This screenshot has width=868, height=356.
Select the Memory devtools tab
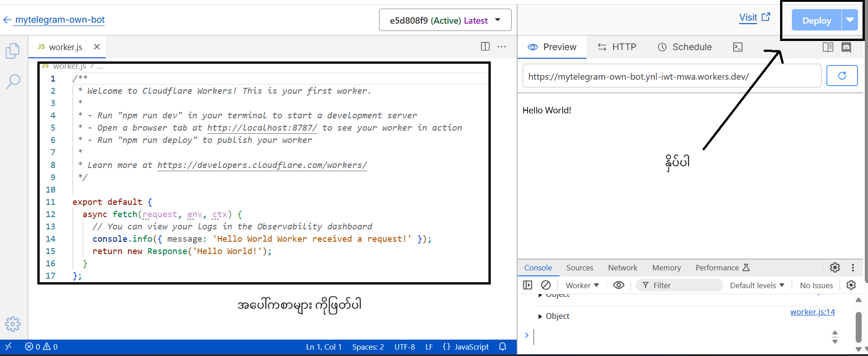pos(666,268)
